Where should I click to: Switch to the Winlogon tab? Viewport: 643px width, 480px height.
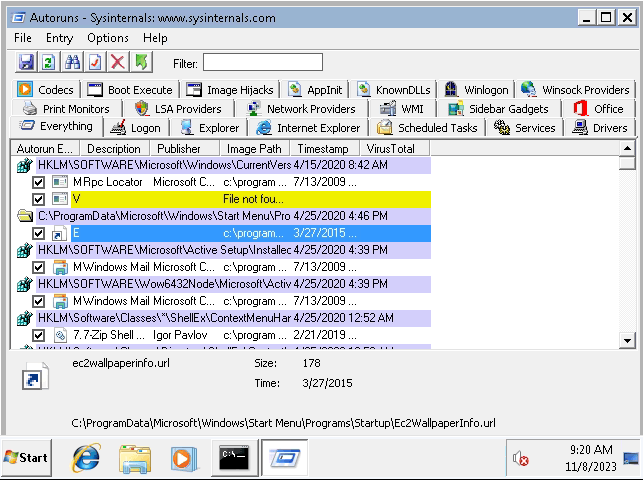pos(477,89)
